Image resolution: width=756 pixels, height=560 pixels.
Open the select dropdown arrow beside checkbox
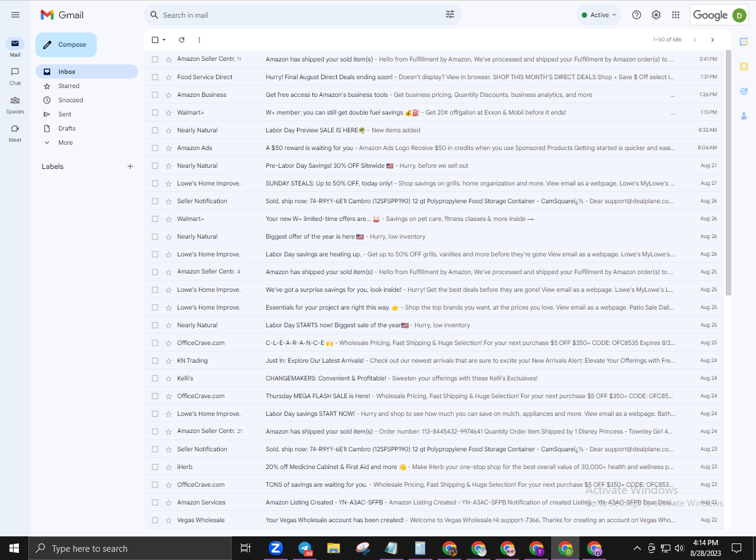click(x=164, y=40)
